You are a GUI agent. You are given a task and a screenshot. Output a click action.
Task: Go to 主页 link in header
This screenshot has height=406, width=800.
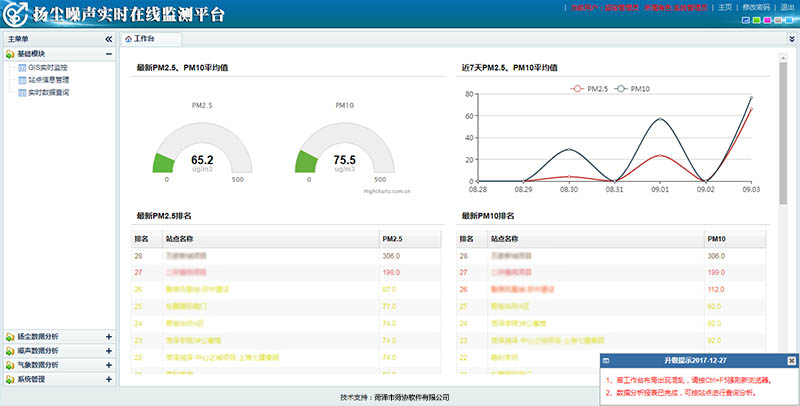[724, 6]
